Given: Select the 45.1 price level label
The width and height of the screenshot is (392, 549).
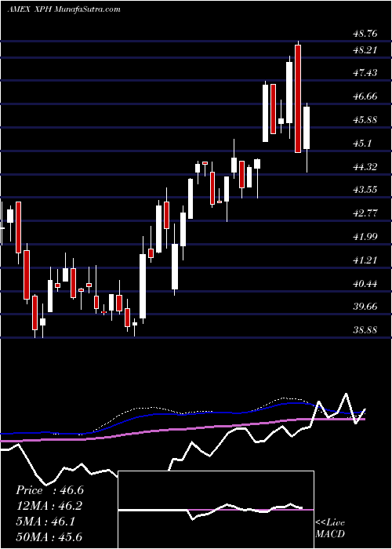Looking at the screenshot, I should pyautogui.click(x=362, y=144).
